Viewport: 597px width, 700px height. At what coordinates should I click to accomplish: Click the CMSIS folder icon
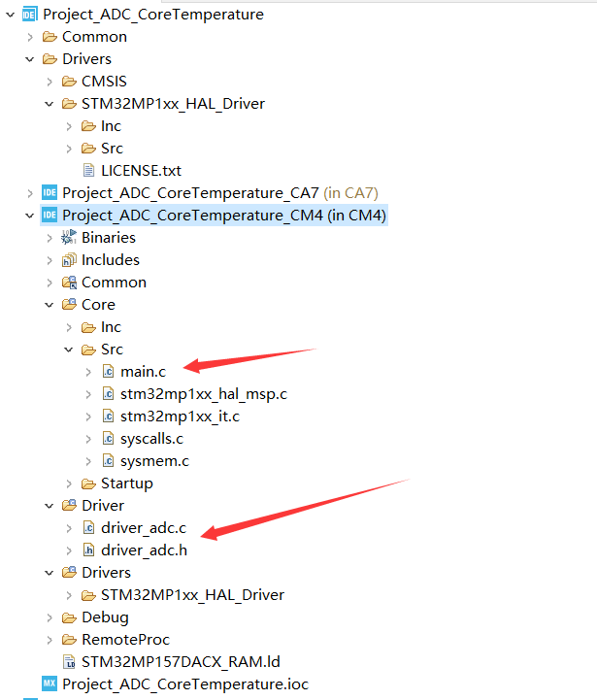69,82
